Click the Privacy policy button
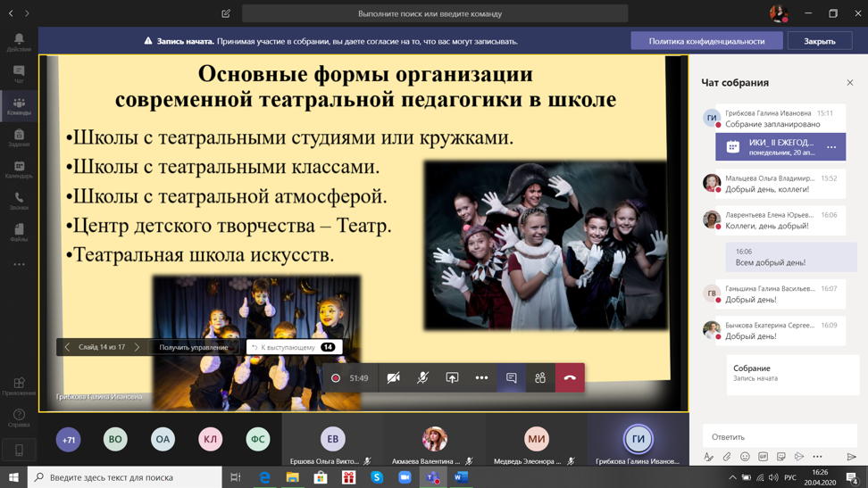 click(706, 41)
